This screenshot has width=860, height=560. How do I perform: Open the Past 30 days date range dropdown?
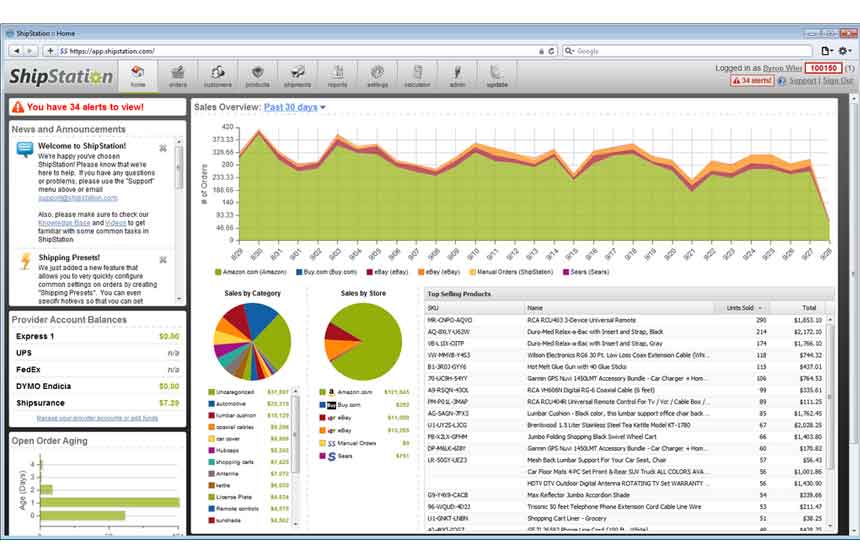click(x=295, y=107)
